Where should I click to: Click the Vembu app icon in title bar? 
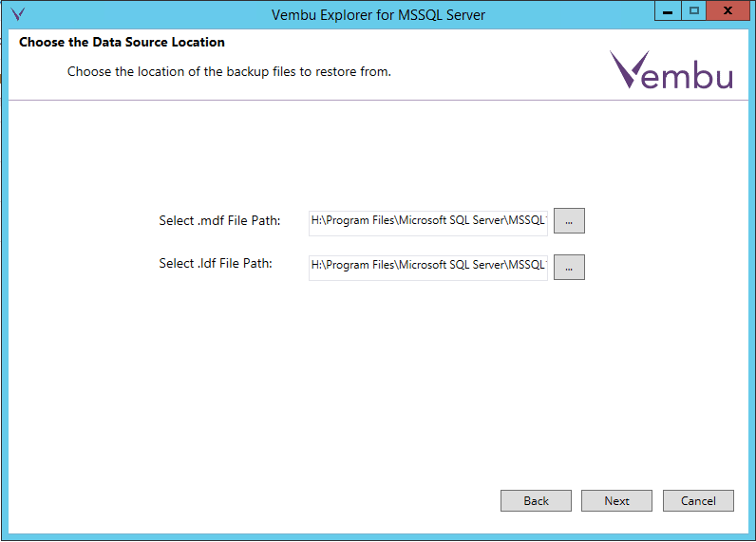pyautogui.click(x=17, y=14)
